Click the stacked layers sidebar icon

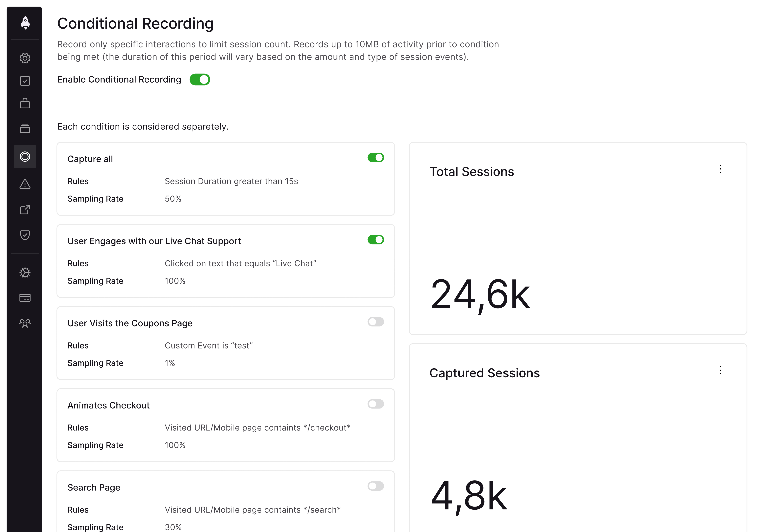tap(25, 128)
